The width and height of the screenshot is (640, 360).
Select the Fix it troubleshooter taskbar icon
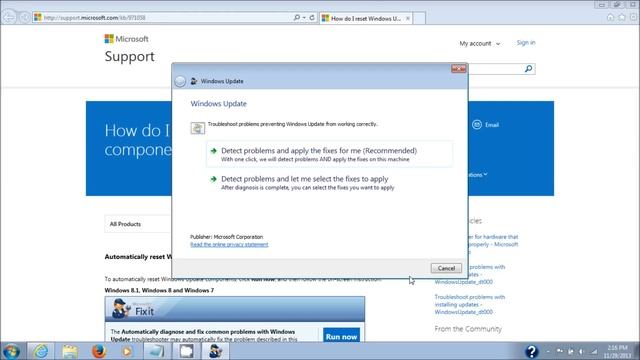pyautogui.click(x=215, y=351)
